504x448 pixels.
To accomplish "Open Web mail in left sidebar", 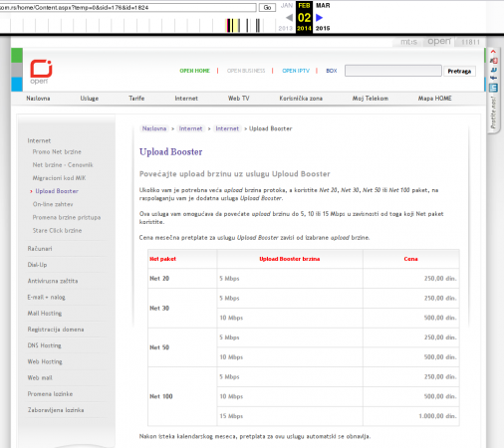I will click(40, 377).
